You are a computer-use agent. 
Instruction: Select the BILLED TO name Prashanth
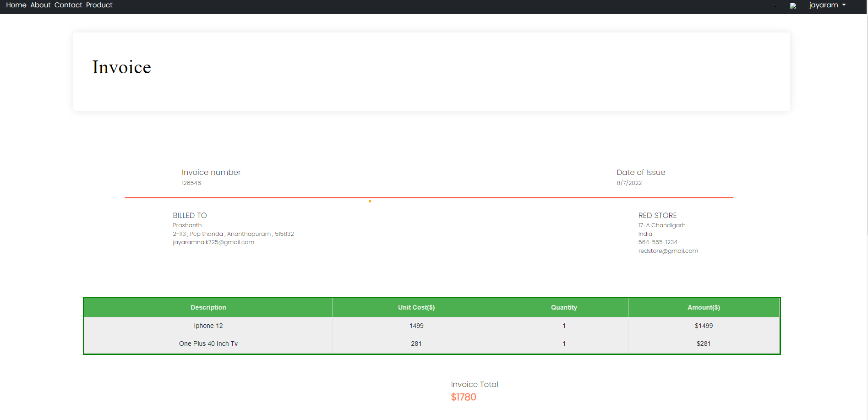(187, 225)
